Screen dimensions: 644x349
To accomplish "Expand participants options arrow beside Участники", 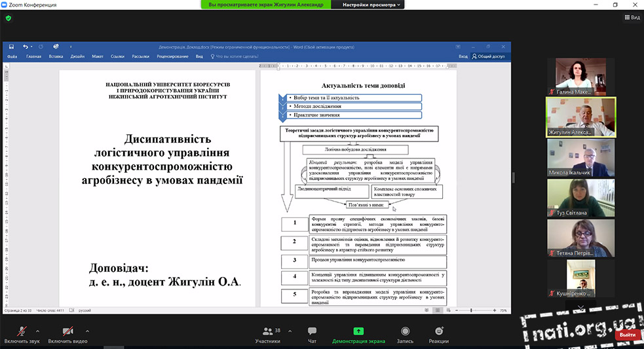I will [x=290, y=331].
